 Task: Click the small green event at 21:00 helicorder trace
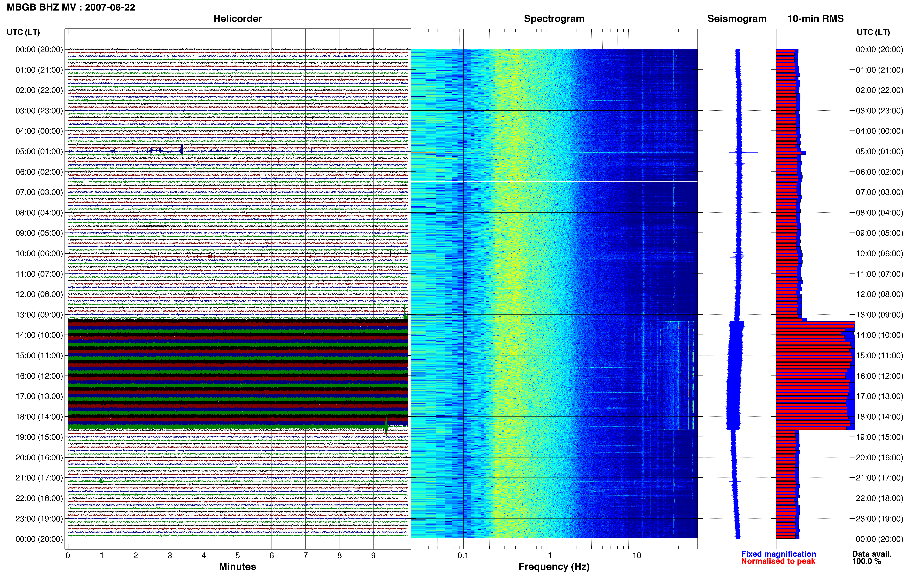[x=101, y=481]
